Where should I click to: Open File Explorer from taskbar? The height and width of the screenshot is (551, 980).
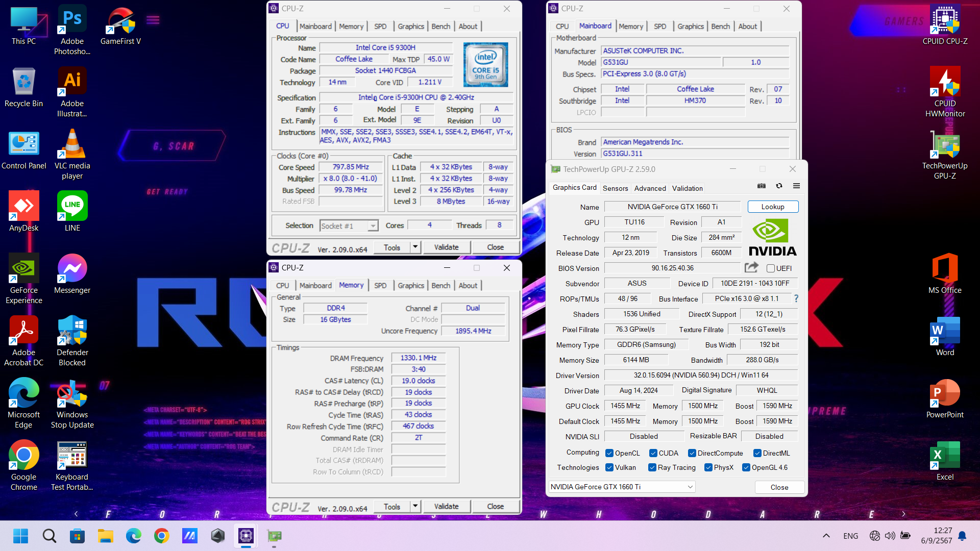tap(105, 536)
